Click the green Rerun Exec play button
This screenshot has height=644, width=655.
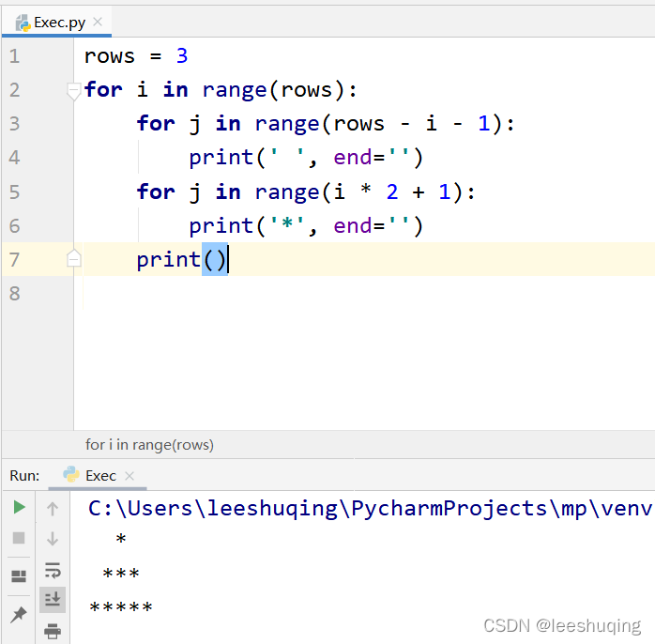click(x=19, y=507)
